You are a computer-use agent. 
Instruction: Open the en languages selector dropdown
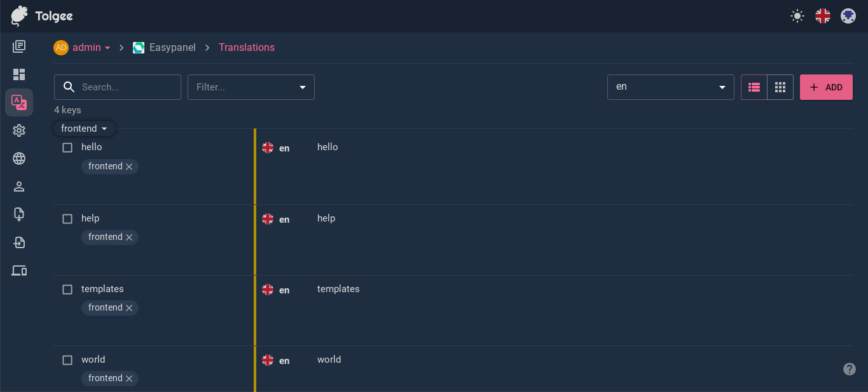(x=670, y=87)
